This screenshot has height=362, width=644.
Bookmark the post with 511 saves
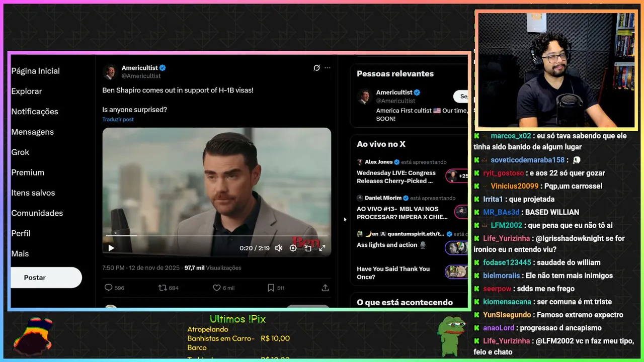271,288
